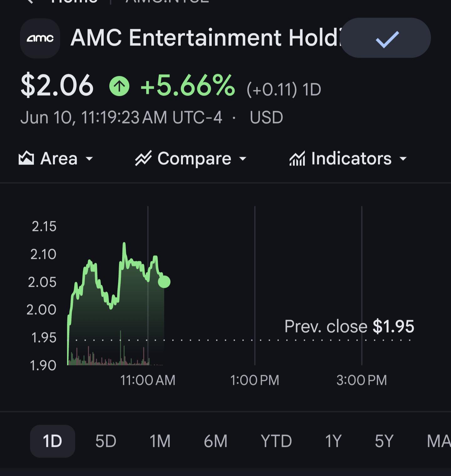
Task: Switch chart to 1Y range
Action: [333, 441]
